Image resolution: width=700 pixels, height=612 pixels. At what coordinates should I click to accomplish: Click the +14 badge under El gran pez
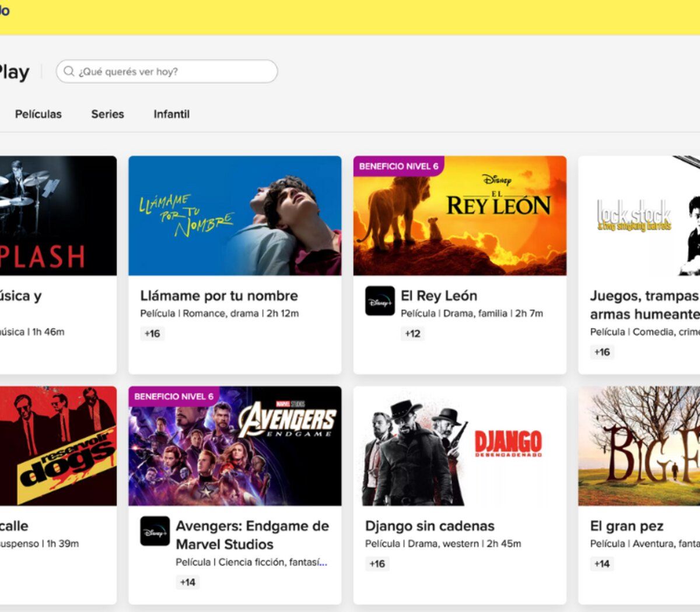(x=601, y=564)
